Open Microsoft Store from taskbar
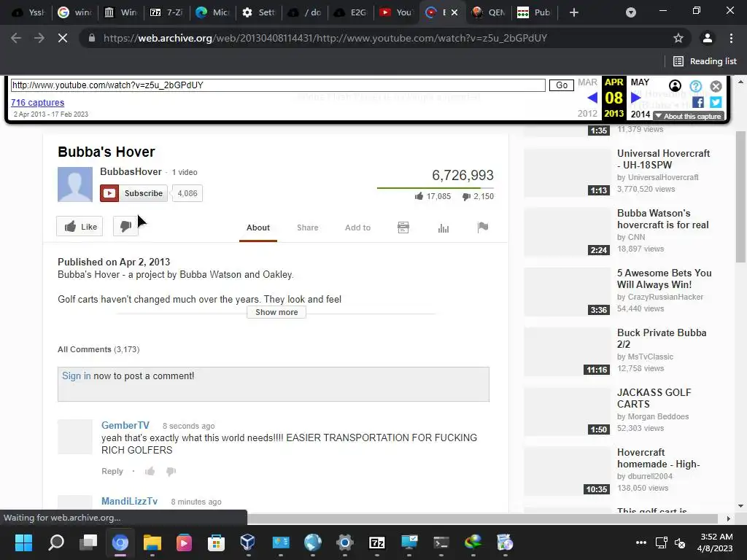Image resolution: width=747 pixels, height=560 pixels. click(216, 542)
